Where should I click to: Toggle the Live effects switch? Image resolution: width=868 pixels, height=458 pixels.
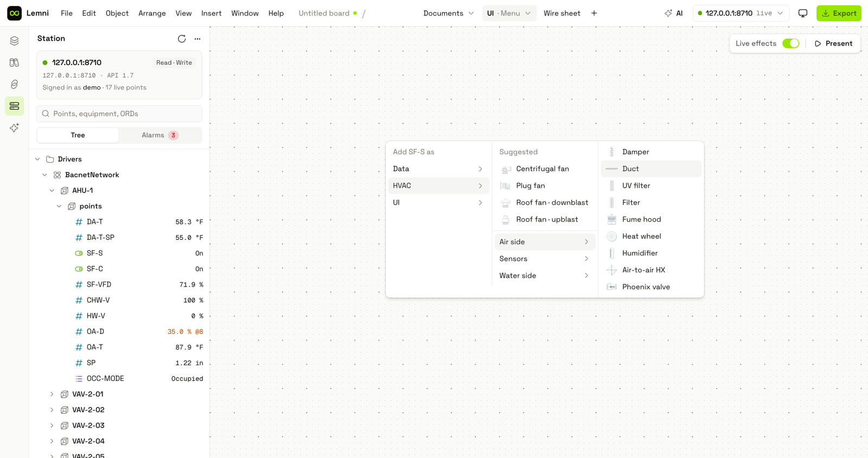(x=790, y=43)
